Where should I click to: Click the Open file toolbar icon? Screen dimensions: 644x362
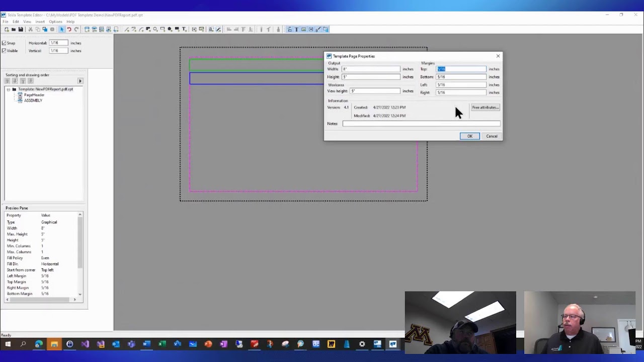[14, 29]
